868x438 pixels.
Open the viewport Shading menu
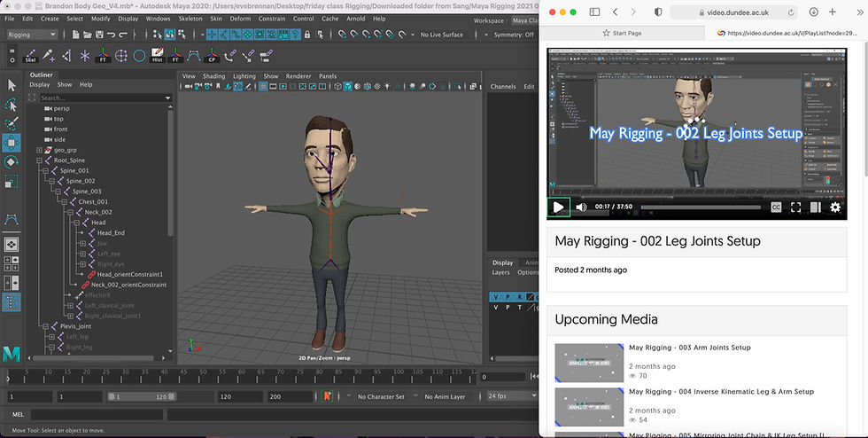coord(213,76)
